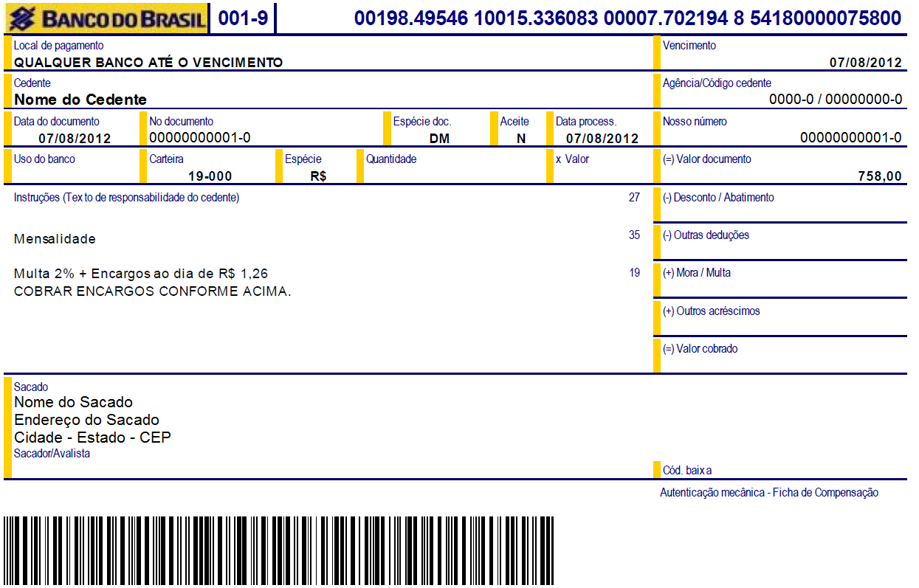Screen dimensions: 919x588
Task: Click the "Quantidade" label
Action: tap(391, 159)
